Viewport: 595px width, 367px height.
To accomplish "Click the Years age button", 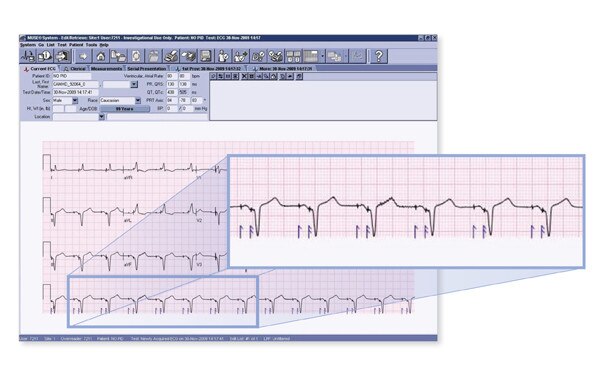I will 124,109.
